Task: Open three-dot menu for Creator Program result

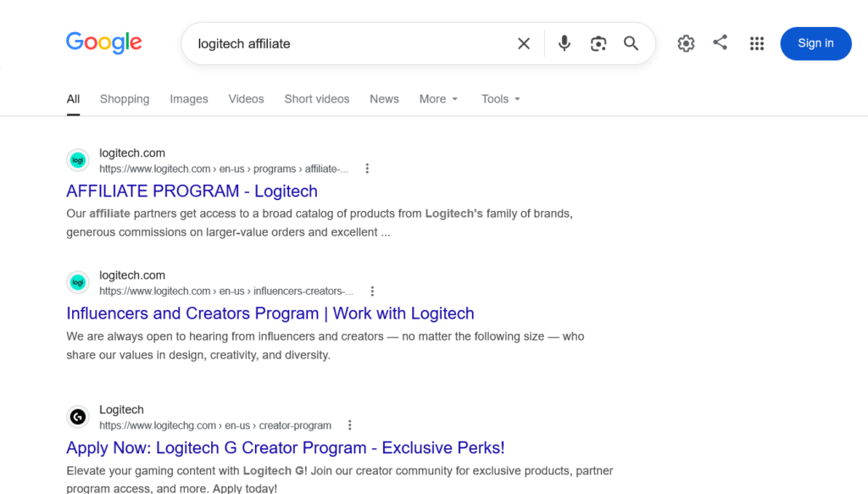Action: pyautogui.click(x=349, y=425)
